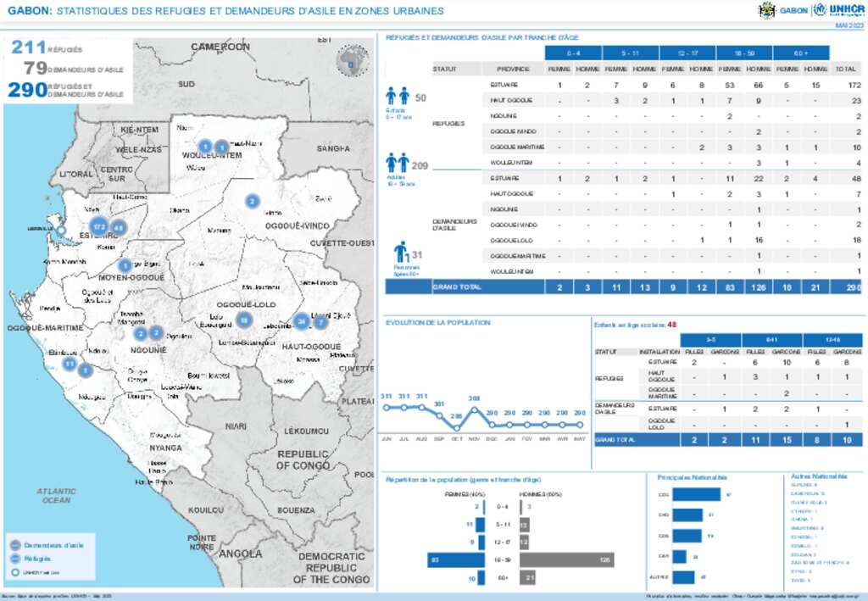Click the Gabon coat of arms emblem
Viewport: 868px width, 601px height.
click(766, 11)
